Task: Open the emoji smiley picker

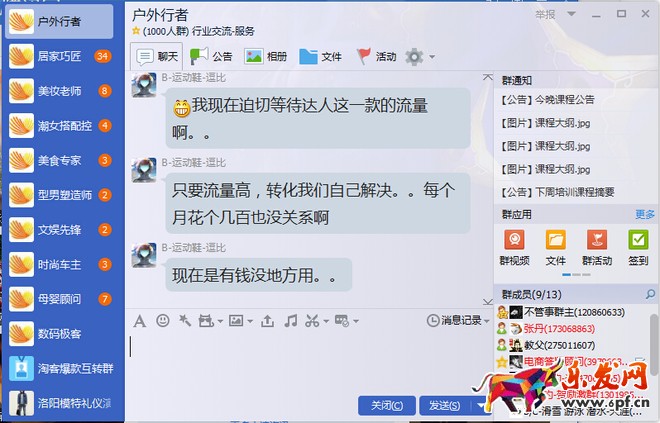Action: 162,321
